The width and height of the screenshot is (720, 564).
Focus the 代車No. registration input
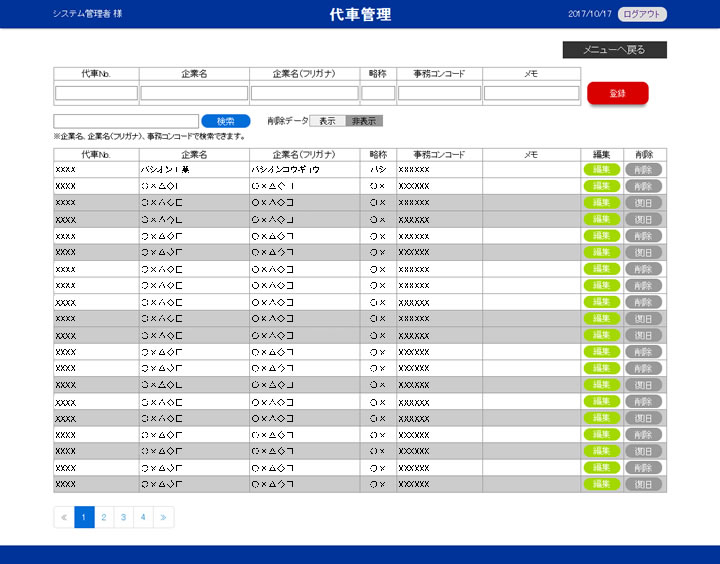96,93
